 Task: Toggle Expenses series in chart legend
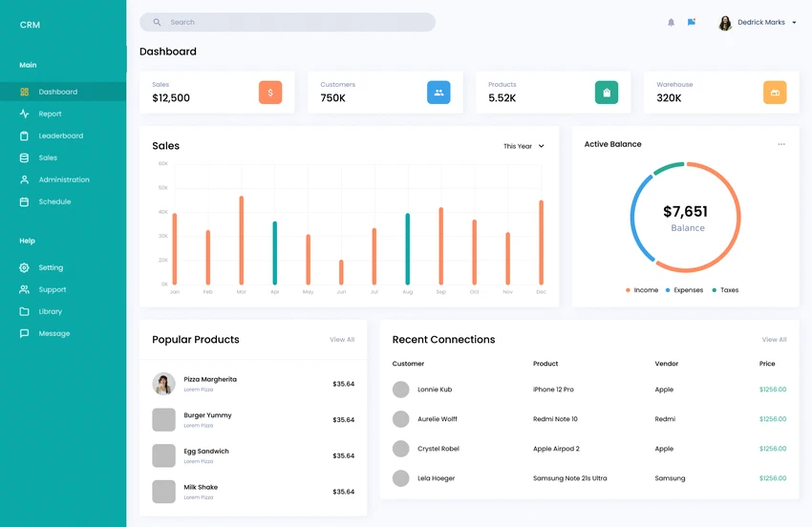click(x=684, y=290)
